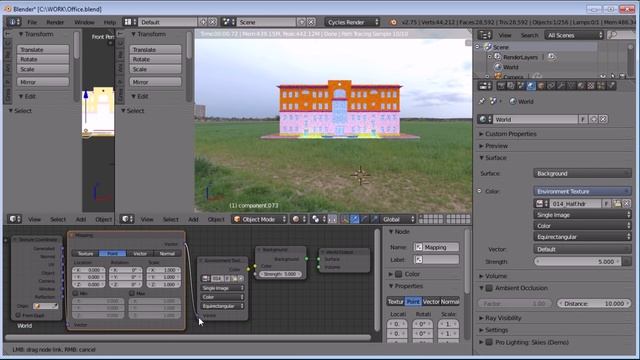Open the All Scenes outliner display dropdown
Image resolution: width=640 pixels, height=360 pixels.
point(574,35)
